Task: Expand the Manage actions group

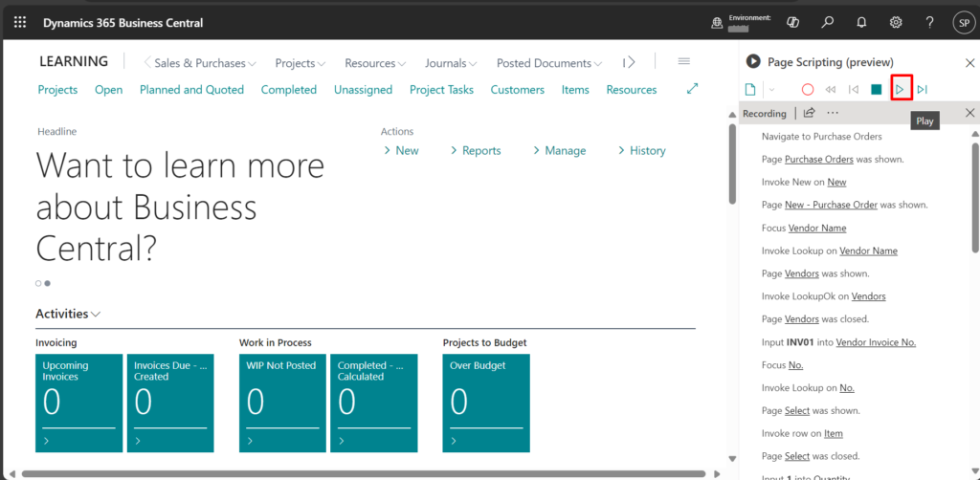Action: [559, 150]
